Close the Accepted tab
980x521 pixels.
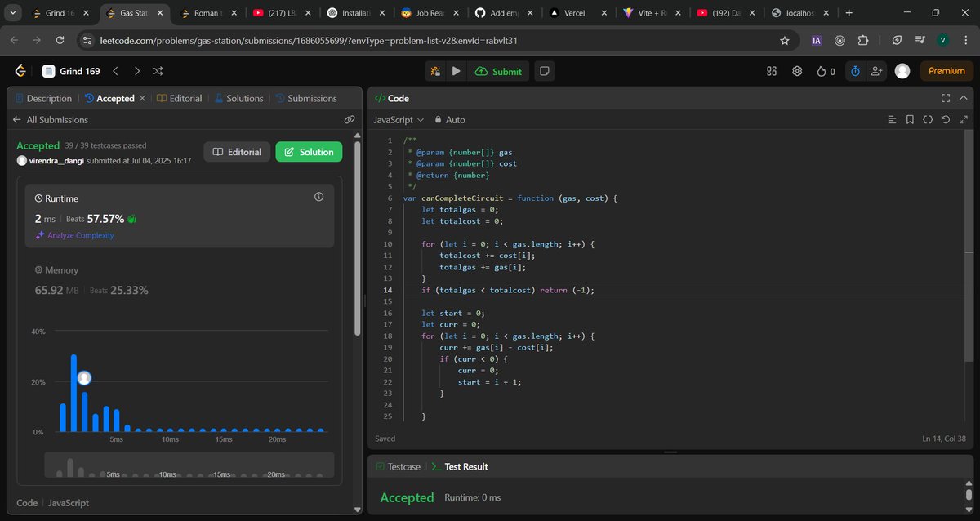[142, 98]
